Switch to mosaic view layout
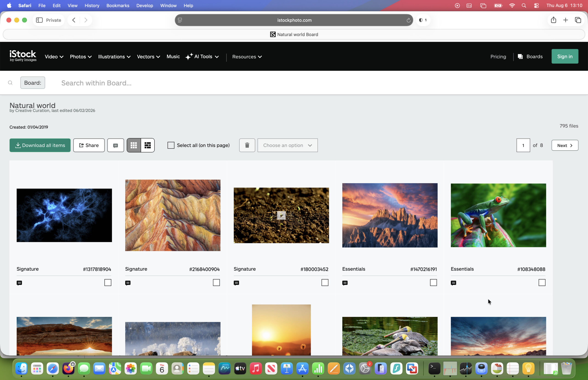 [148, 145]
